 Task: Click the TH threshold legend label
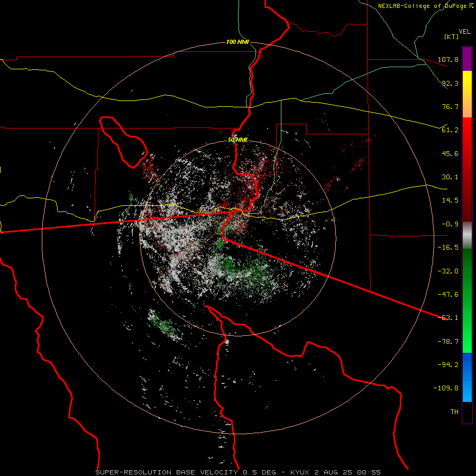(454, 412)
